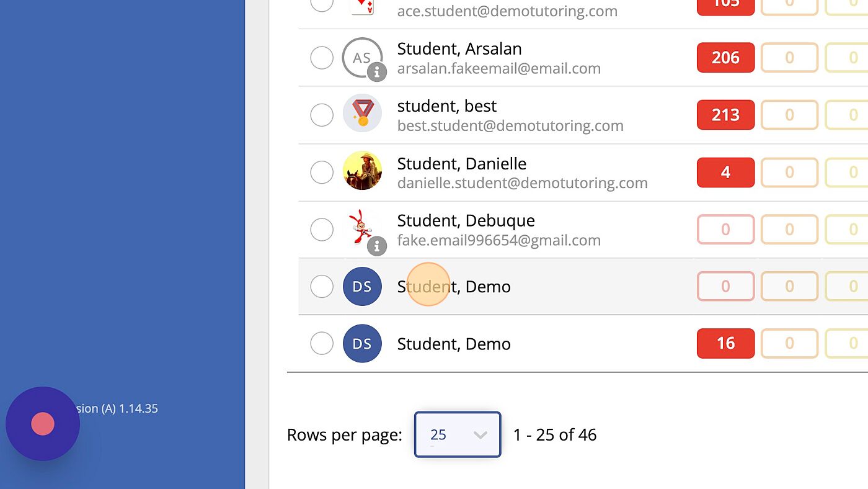
Task: Click Danielle's cowboy photo avatar
Action: click(362, 171)
